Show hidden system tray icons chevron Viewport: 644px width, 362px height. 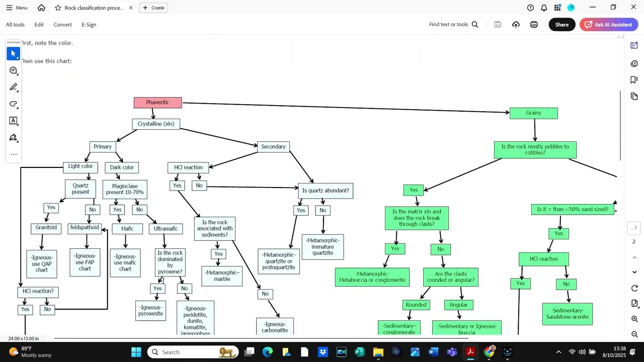(x=558, y=352)
